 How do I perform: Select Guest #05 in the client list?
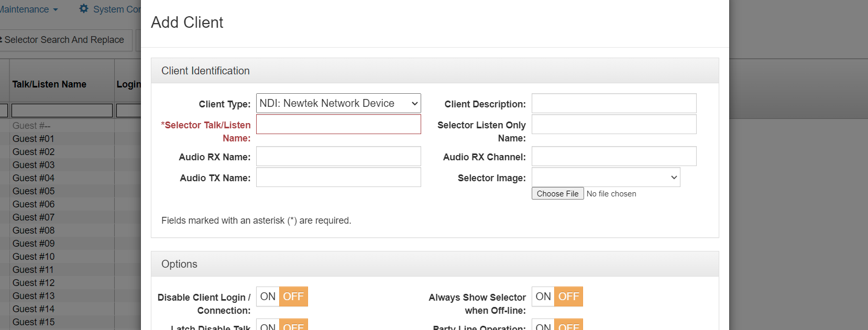(34, 191)
